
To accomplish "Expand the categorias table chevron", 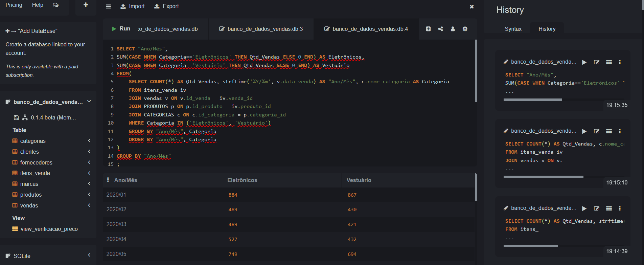I will point(89,141).
